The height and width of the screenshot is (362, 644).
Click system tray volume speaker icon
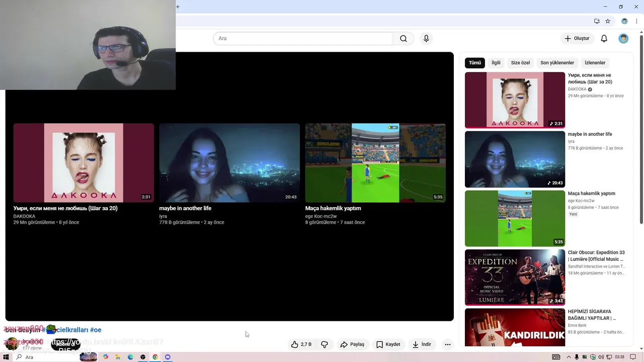coord(601,357)
